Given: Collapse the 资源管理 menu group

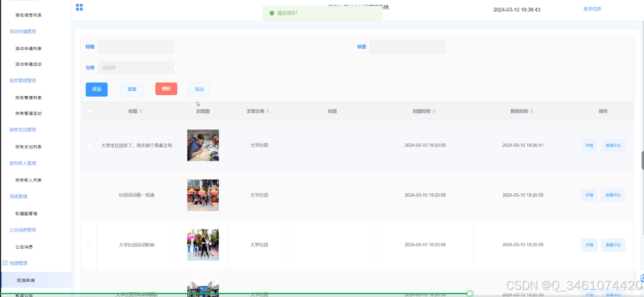Looking at the screenshot, I should 19,263.
